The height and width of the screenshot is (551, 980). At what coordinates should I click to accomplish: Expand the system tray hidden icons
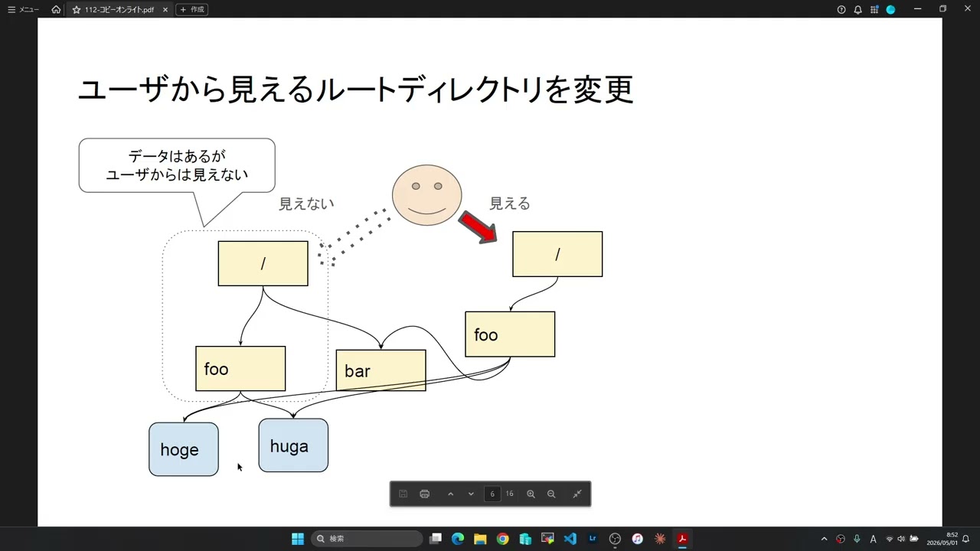pyautogui.click(x=824, y=539)
